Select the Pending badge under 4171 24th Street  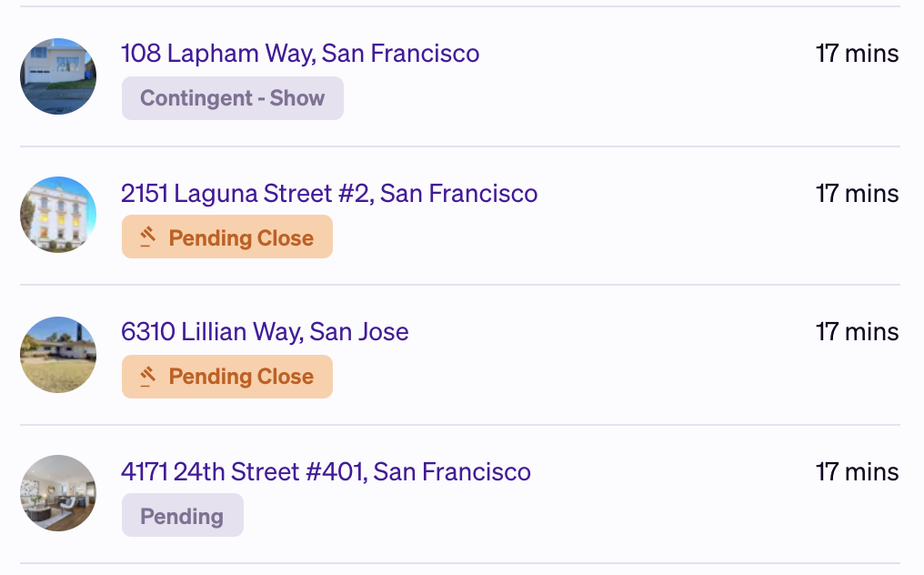coord(182,517)
